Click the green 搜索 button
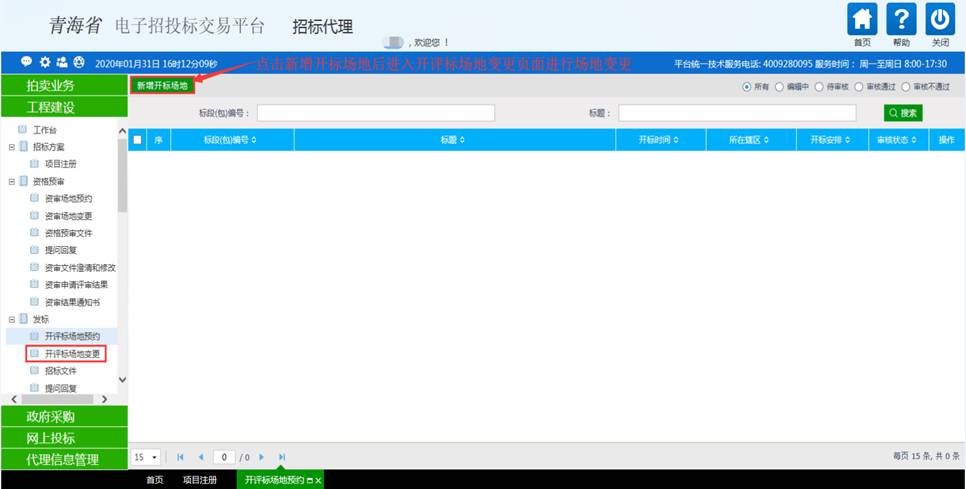The height and width of the screenshot is (489, 966). 902,113
